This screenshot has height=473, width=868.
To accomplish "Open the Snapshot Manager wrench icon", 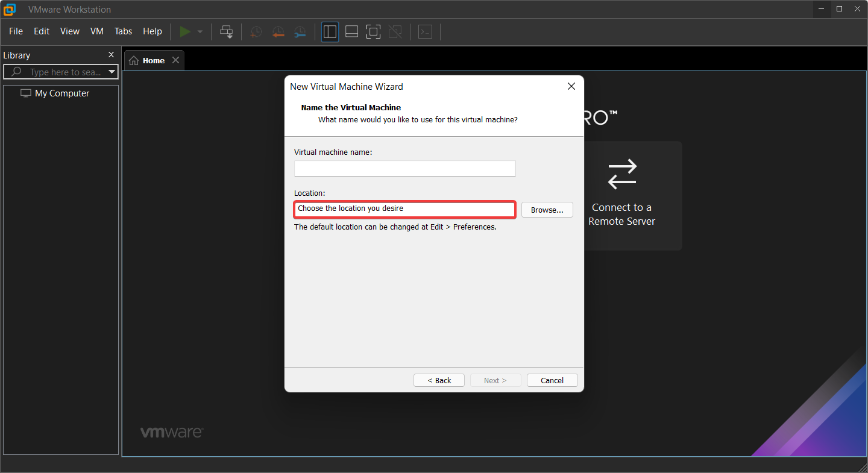I will (300, 32).
